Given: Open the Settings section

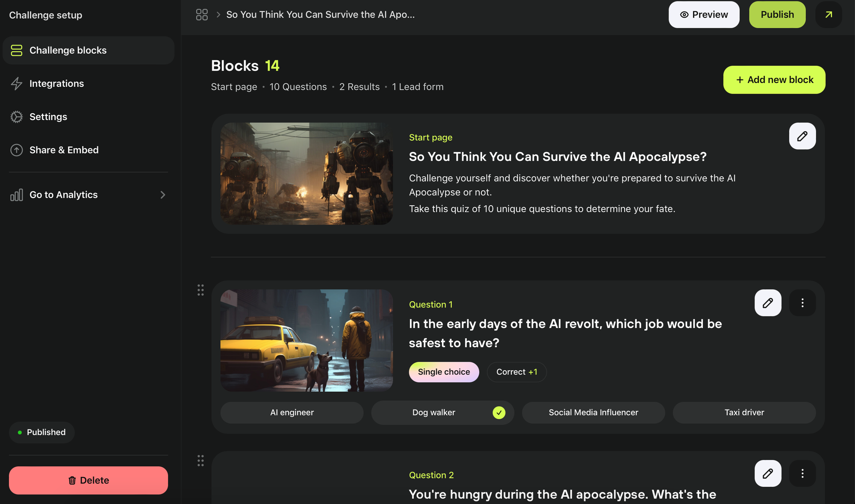Looking at the screenshot, I should tap(48, 117).
